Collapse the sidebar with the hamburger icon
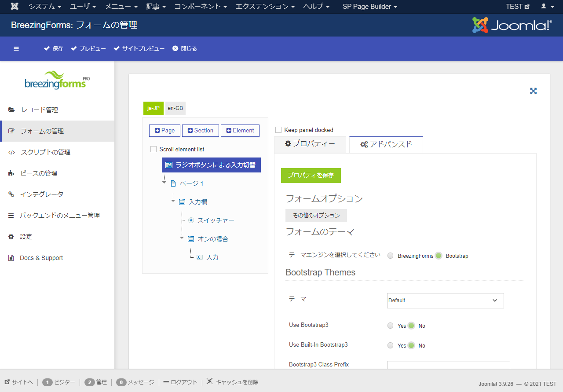563x392 pixels. pyautogui.click(x=16, y=48)
